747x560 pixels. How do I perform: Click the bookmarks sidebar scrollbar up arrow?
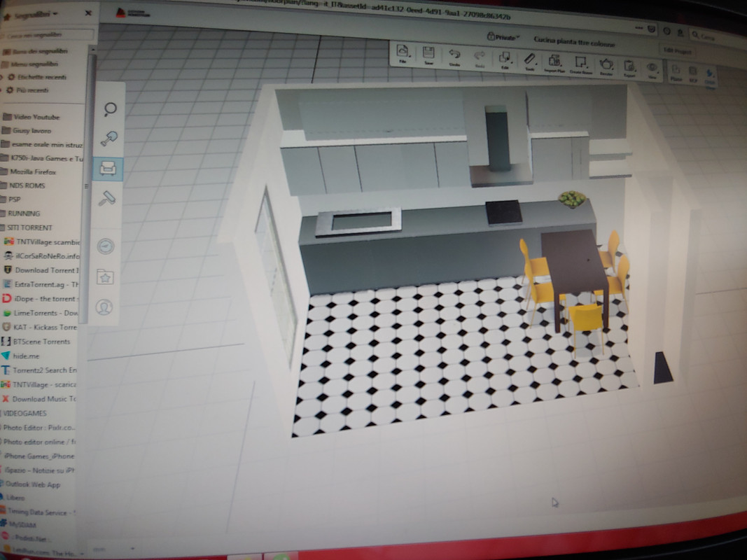[92, 49]
